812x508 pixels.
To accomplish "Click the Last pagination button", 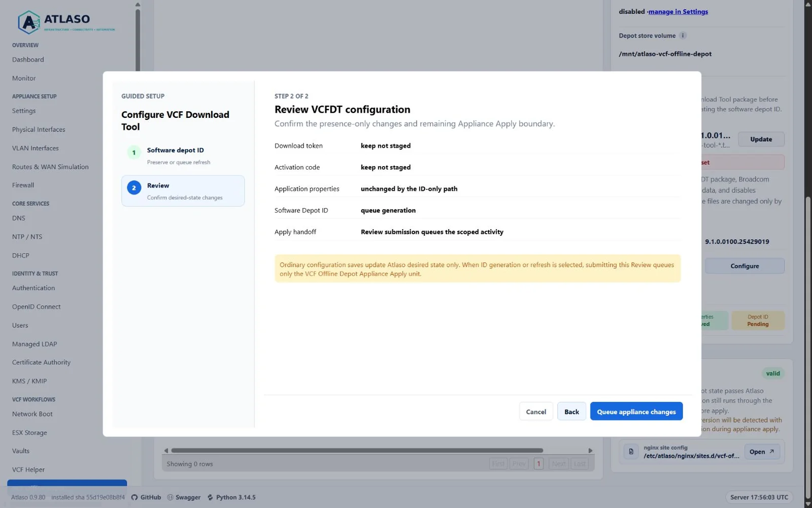I will [580, 463].
